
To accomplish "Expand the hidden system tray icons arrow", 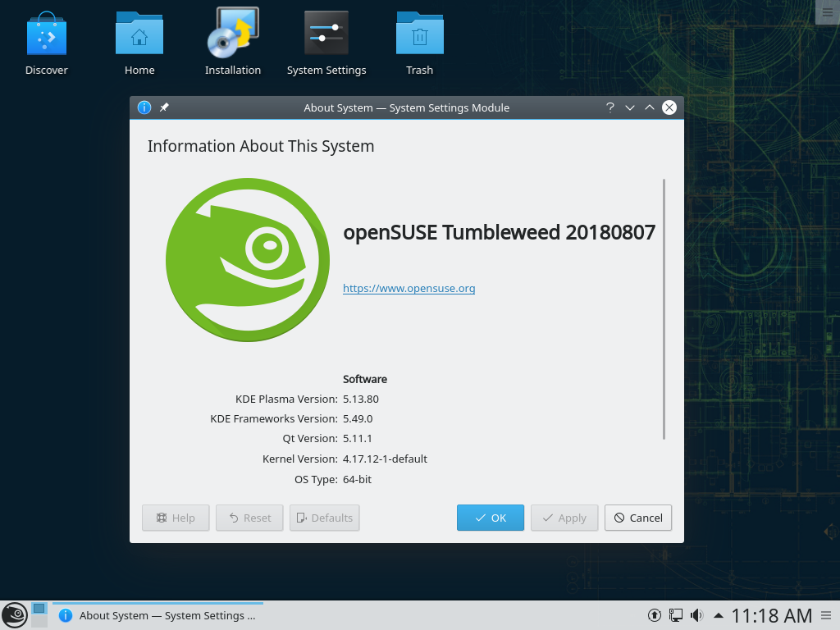I will [x=719, y=615].
